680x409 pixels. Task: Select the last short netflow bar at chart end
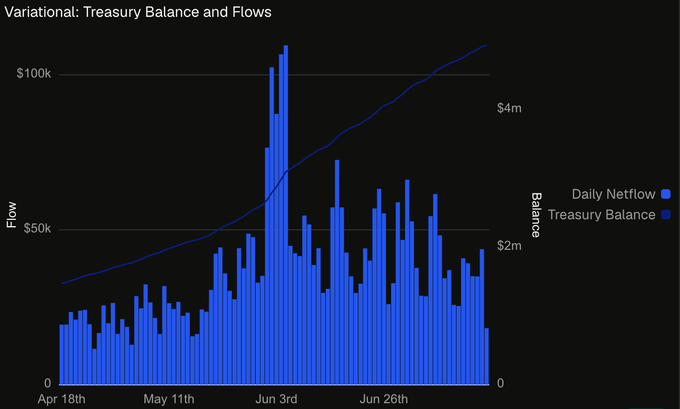(x=487, y=356)
